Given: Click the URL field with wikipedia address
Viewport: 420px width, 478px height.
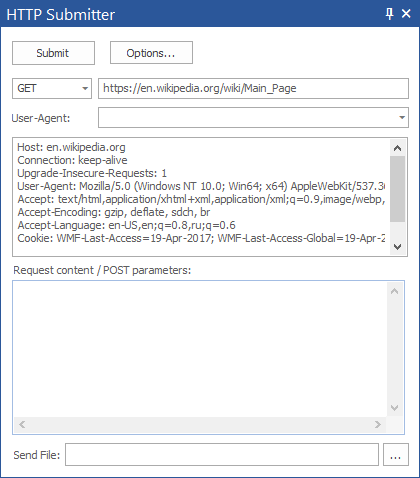Looking at the screenshot, I should (x=253, y=88).
